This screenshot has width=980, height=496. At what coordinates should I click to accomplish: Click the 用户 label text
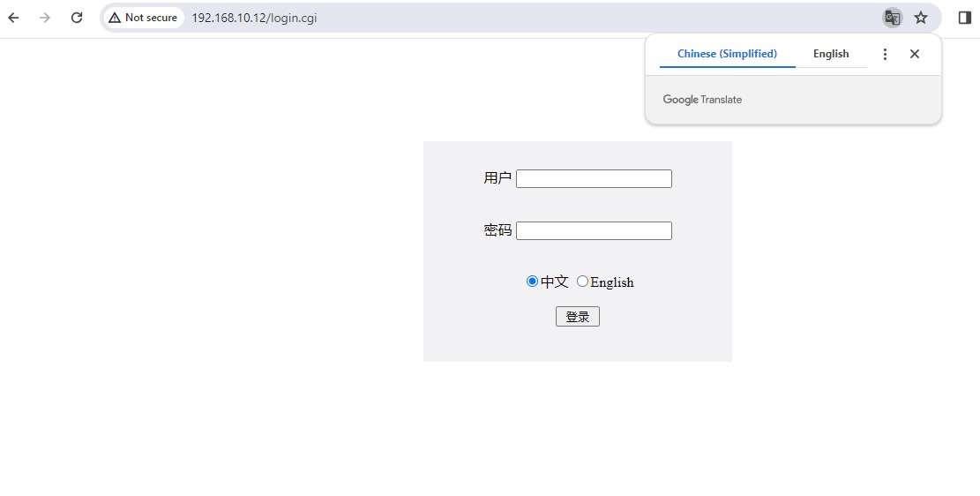coord(497,178)
